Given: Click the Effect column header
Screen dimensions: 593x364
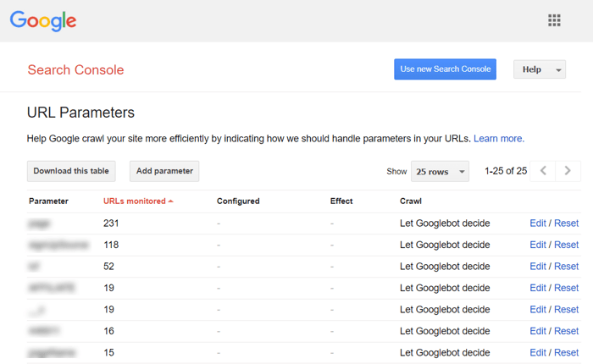Looking at the screenshot, I should [x=341, y=201].
